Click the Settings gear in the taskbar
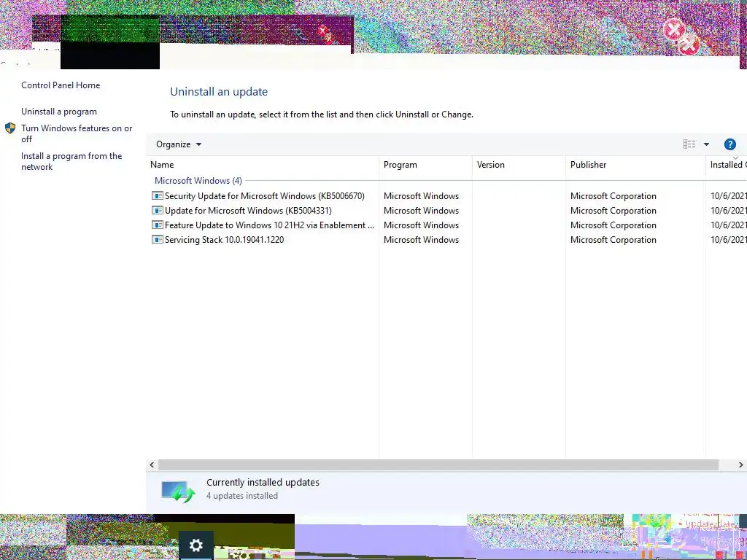This screenshot has height=560, width=747. (x=196, y=545)
